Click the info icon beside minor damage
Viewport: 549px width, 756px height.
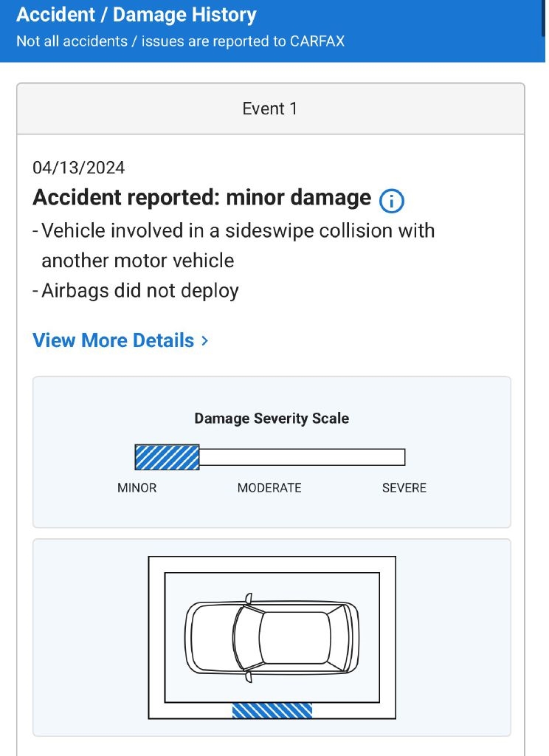392,200
